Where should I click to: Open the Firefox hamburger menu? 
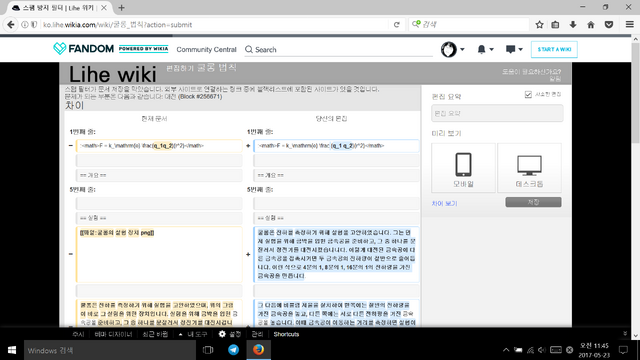point(629,24)
